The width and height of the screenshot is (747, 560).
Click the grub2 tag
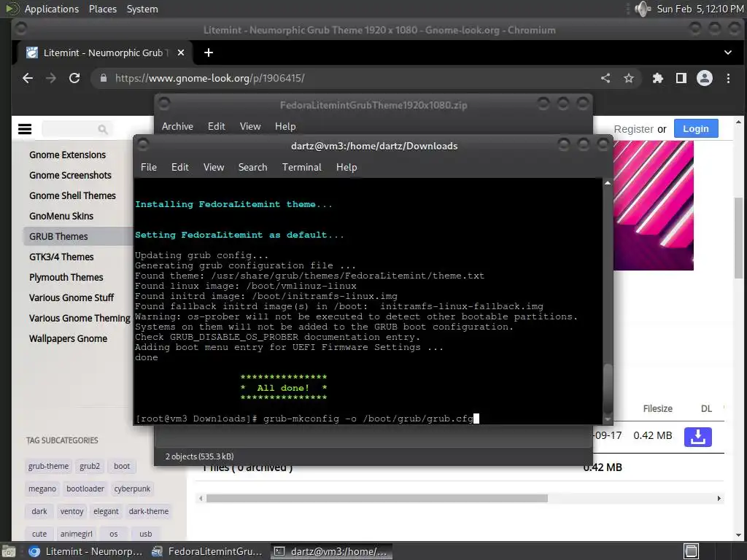[90, 466]
